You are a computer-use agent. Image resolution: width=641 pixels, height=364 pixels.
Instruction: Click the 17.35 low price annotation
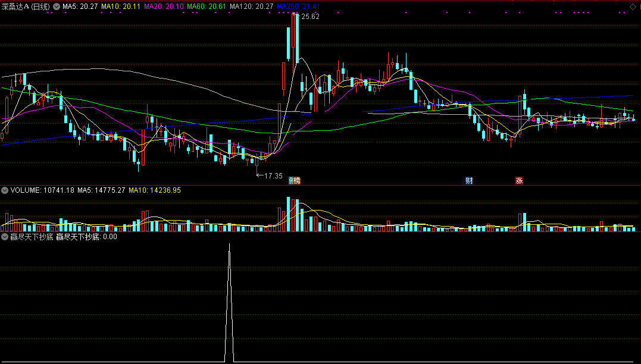[x=273, y=175]
